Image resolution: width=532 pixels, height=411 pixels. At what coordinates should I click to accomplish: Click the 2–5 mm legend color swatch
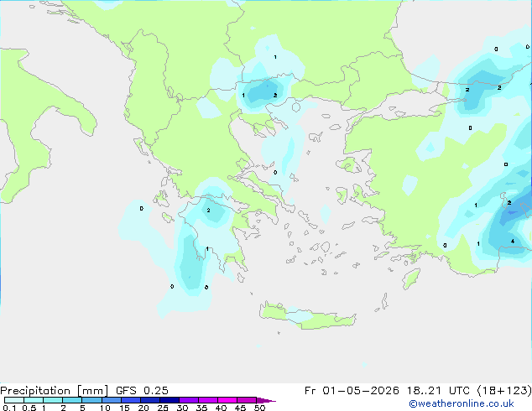[72, 400]
